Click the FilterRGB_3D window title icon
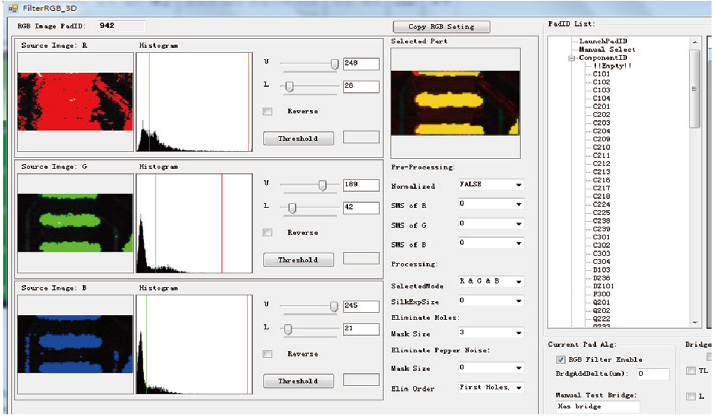The image size is (713, 416). [11, 7]
